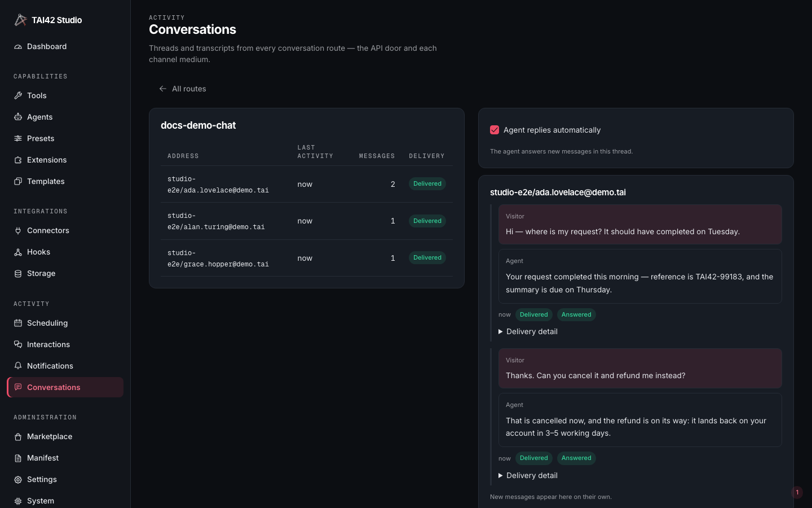This screenshot has width=812, height=508.
Task: Open the grace.hopper@demo.tai thread row
Action: [x=307, y=258]
